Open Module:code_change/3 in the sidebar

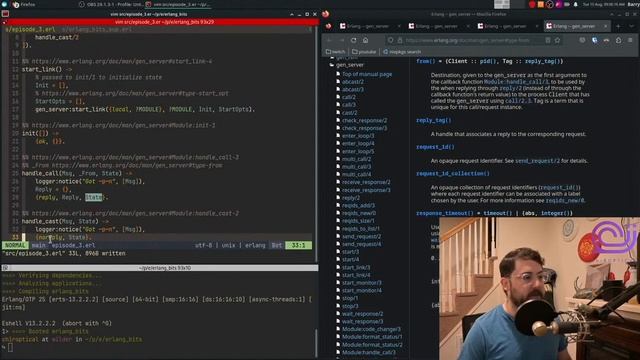tap(371, 329)
